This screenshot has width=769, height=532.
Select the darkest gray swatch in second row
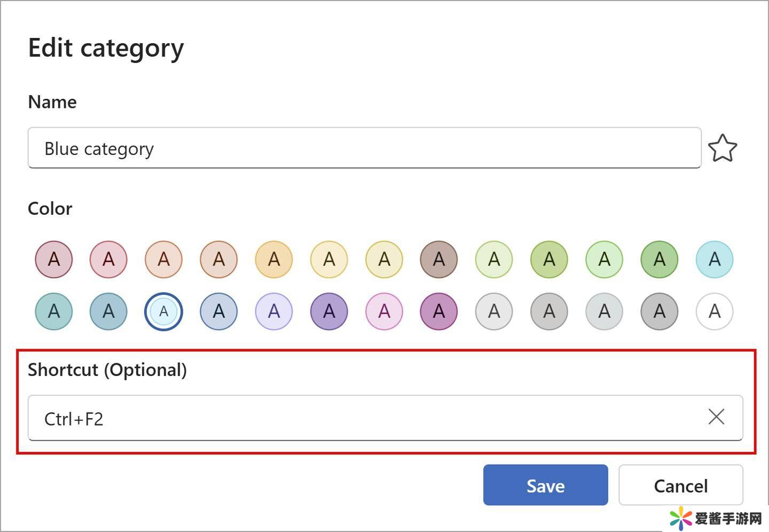(660, 311)
